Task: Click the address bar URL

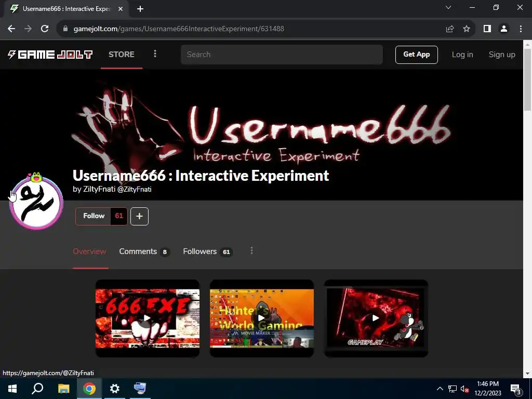Action: [179, 29]
